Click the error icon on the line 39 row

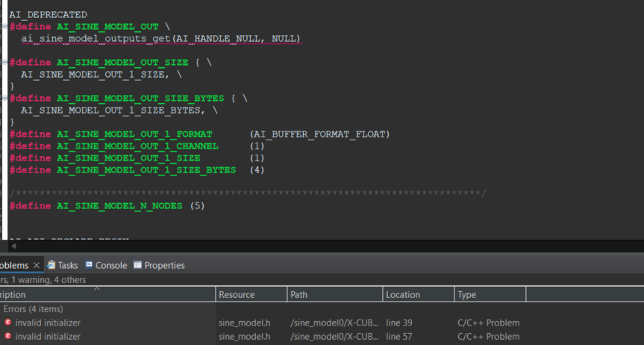7,323
